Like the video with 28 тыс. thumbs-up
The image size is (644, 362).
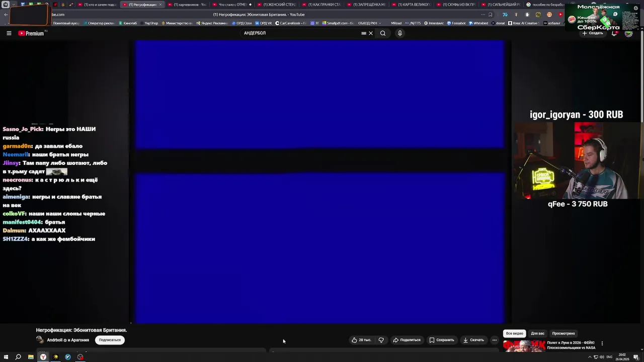point(361,340)
